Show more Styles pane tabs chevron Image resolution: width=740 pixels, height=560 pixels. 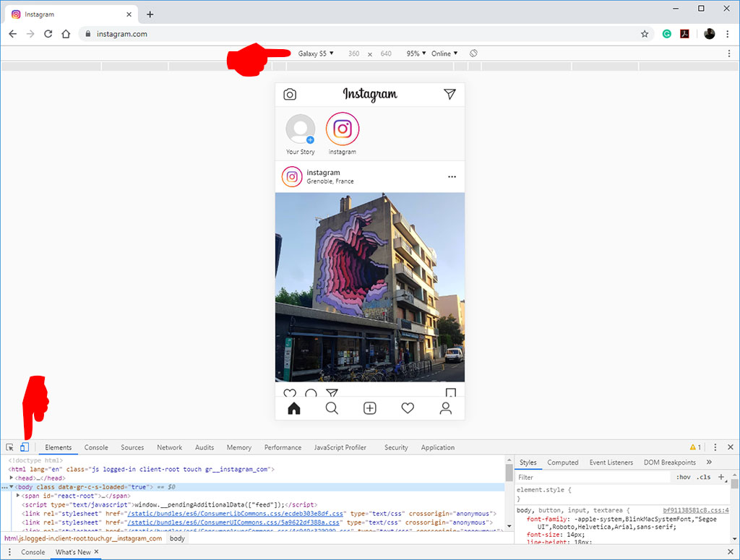[709, 462]
